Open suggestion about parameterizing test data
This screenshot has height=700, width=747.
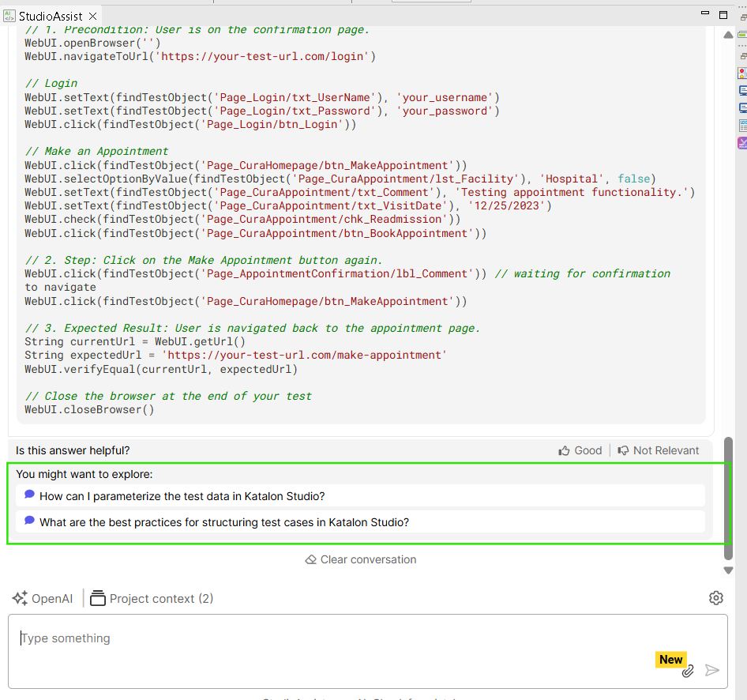point(360,496)
